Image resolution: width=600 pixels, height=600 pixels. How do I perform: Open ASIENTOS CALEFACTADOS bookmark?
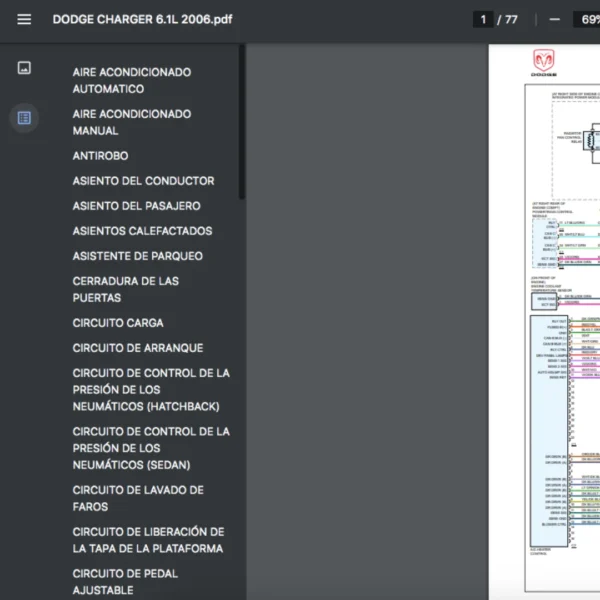142,231
